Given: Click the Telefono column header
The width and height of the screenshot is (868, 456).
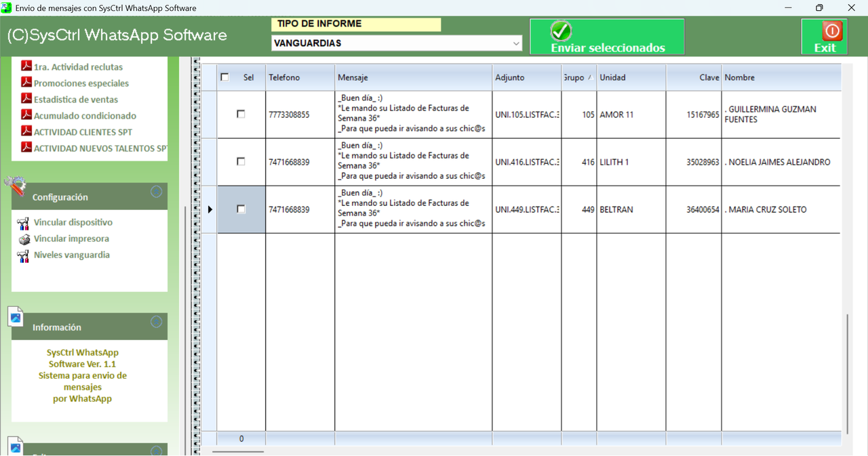Looking at the screenshot, I should click(300, 77).
